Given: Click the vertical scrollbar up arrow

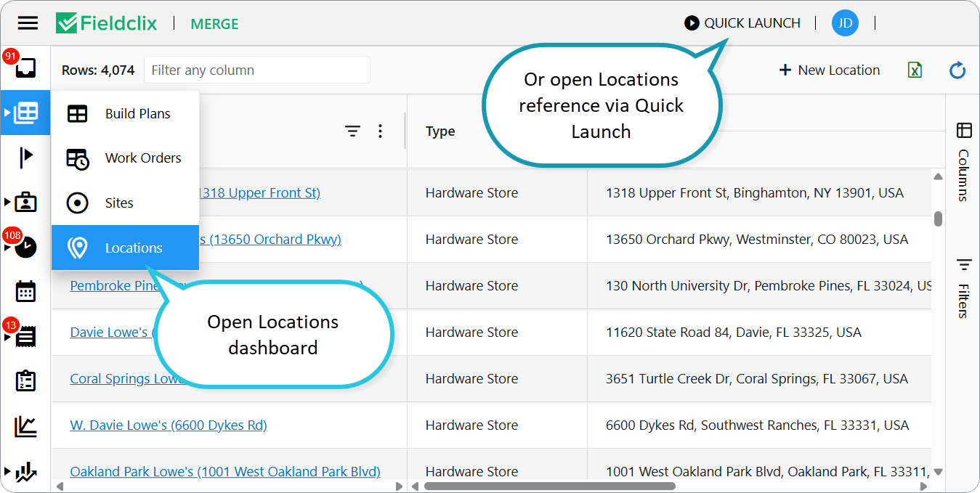Looking at the screenshot, I should [938, 176].
